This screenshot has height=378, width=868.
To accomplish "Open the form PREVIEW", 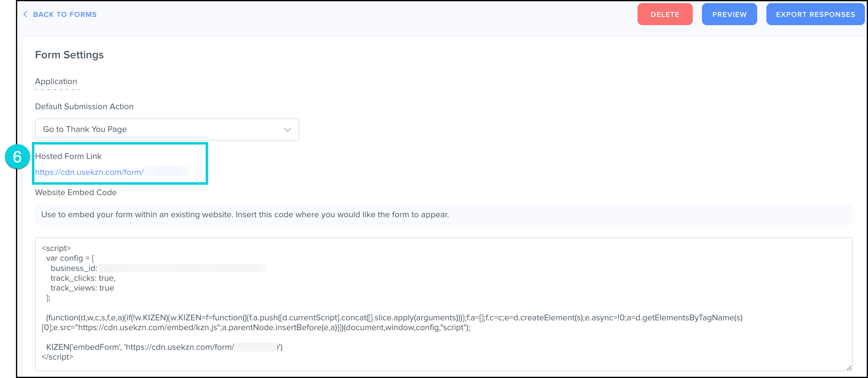I will 729,14.
